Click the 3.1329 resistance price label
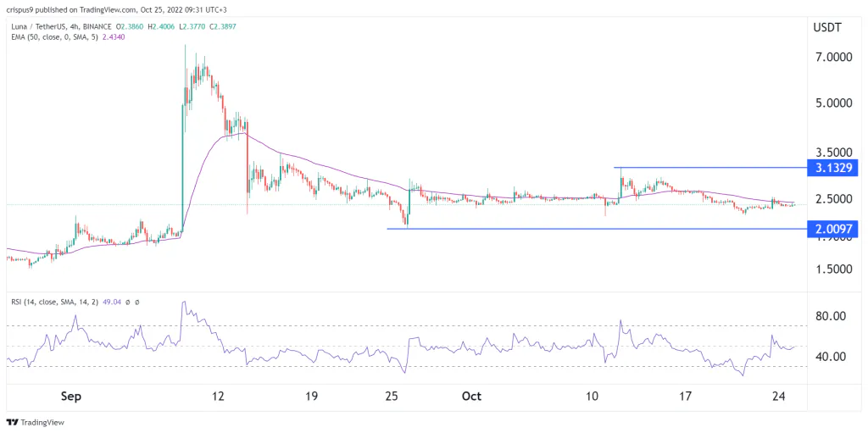This screenshot has height=433, width=868. [832, 168]
